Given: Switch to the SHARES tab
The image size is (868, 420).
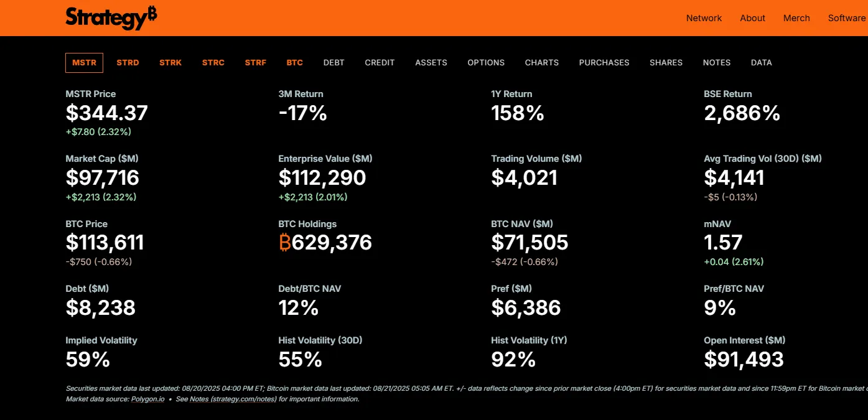Looking at the screenshot, I should pyautogui.click(x=666, y=63).
